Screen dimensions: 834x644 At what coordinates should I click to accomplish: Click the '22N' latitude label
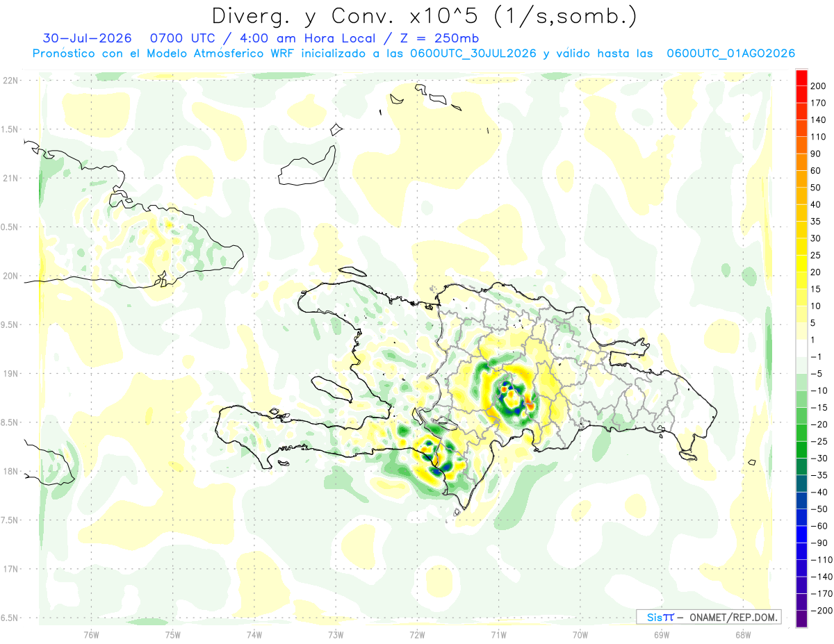coord(10,81)
